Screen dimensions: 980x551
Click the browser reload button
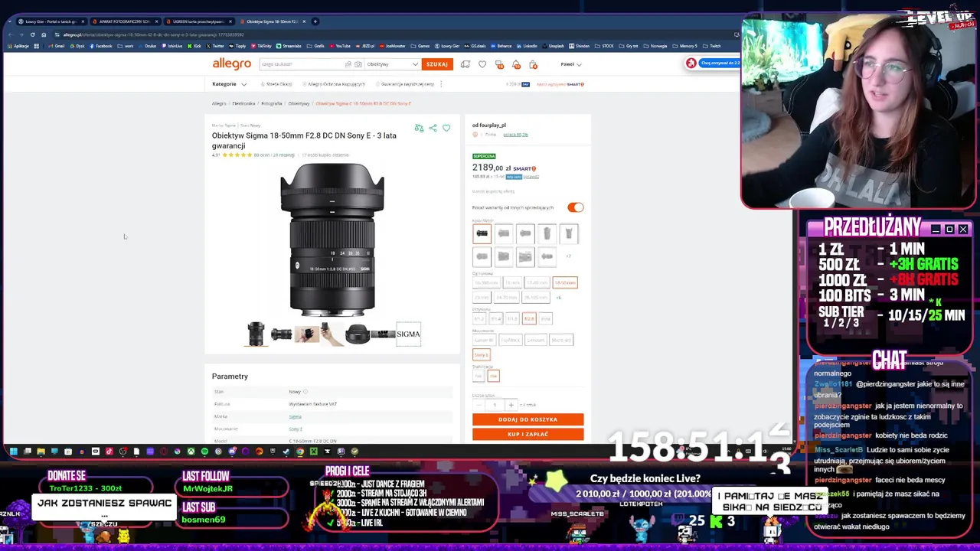coord(32,34)
